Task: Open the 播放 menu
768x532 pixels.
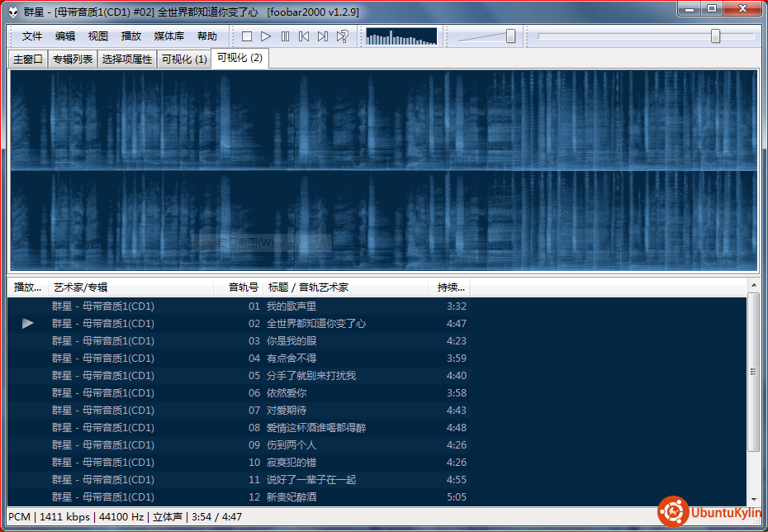Action: pyautogui.click(x=131, y=36)
